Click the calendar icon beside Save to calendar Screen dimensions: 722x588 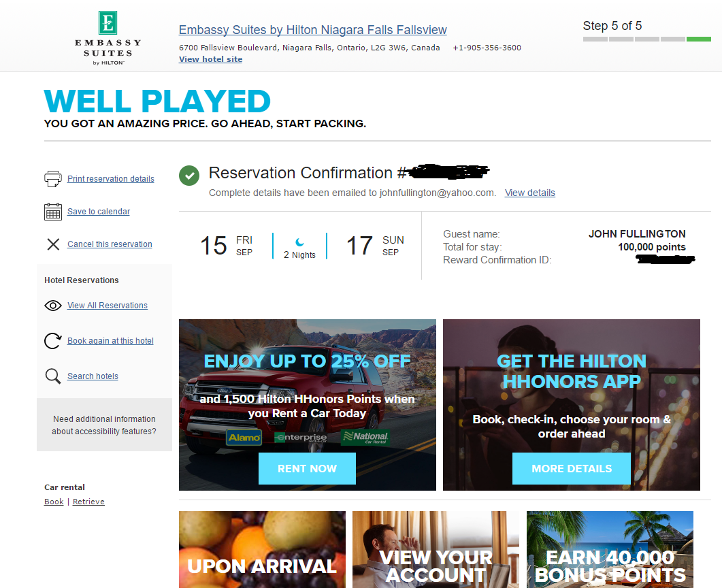(x=53, y=212)
